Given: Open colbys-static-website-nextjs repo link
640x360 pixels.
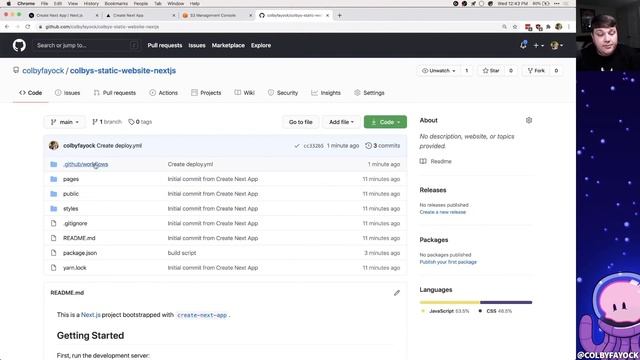Looking at the screenshot, I should point(123,71).
